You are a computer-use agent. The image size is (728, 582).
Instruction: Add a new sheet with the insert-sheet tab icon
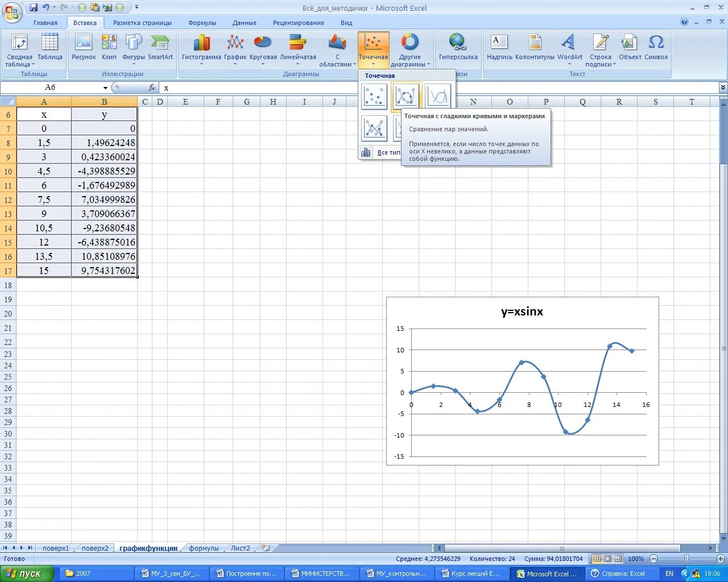click(x=265, y=548)
